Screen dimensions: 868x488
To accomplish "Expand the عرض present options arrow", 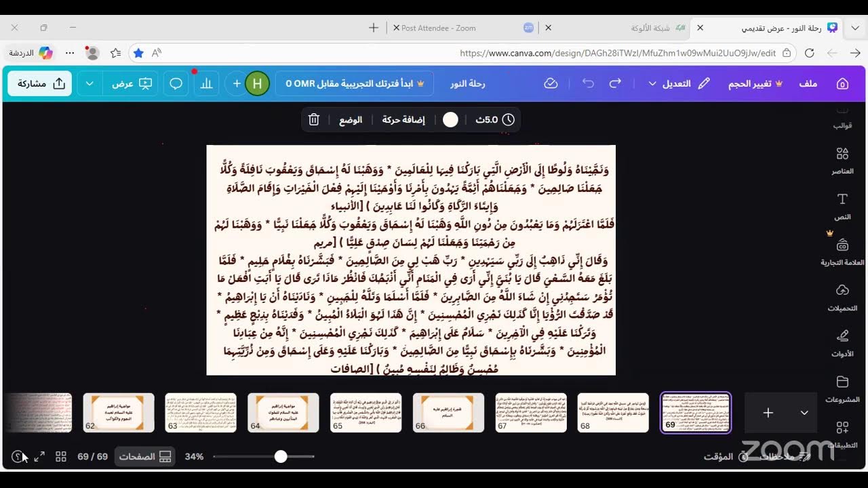I will tap(90, 83).
